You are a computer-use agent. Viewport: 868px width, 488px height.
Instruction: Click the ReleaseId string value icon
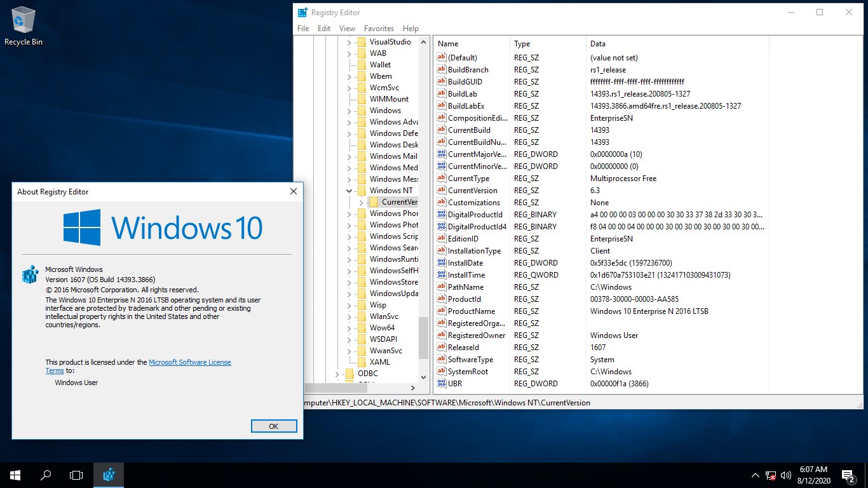coord(442,348)
